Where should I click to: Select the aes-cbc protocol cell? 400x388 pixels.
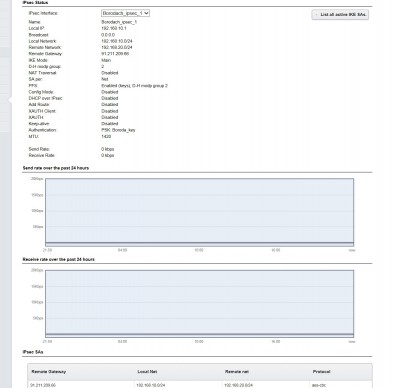(x=319, y=385)
